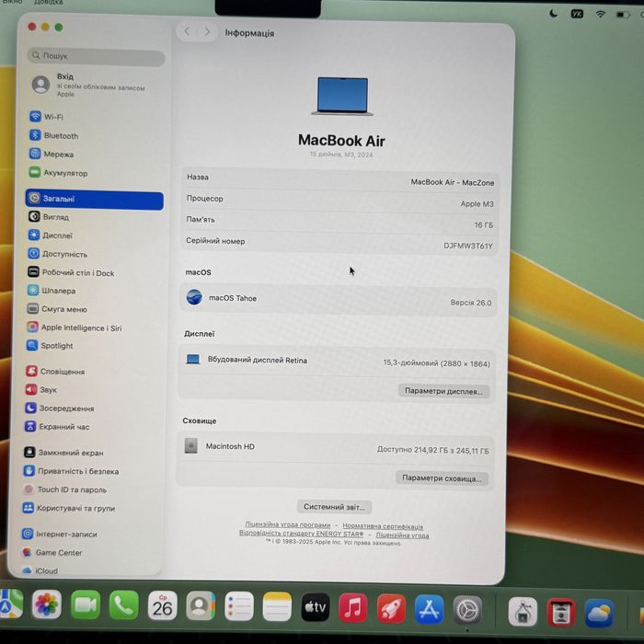
Task: Open Apple TV from the Dock
Action: [x=316, y=607]
